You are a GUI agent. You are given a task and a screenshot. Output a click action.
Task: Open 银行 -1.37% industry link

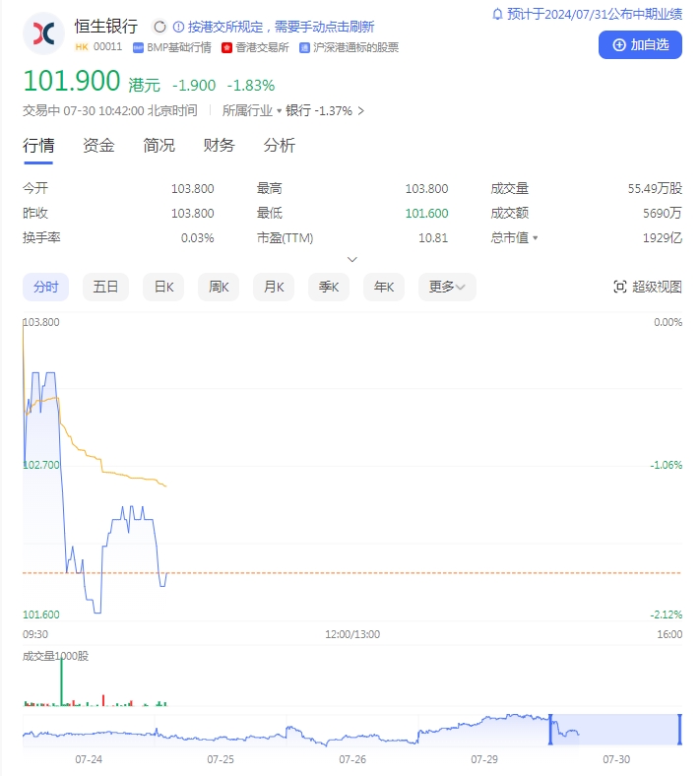pos(325,110)
